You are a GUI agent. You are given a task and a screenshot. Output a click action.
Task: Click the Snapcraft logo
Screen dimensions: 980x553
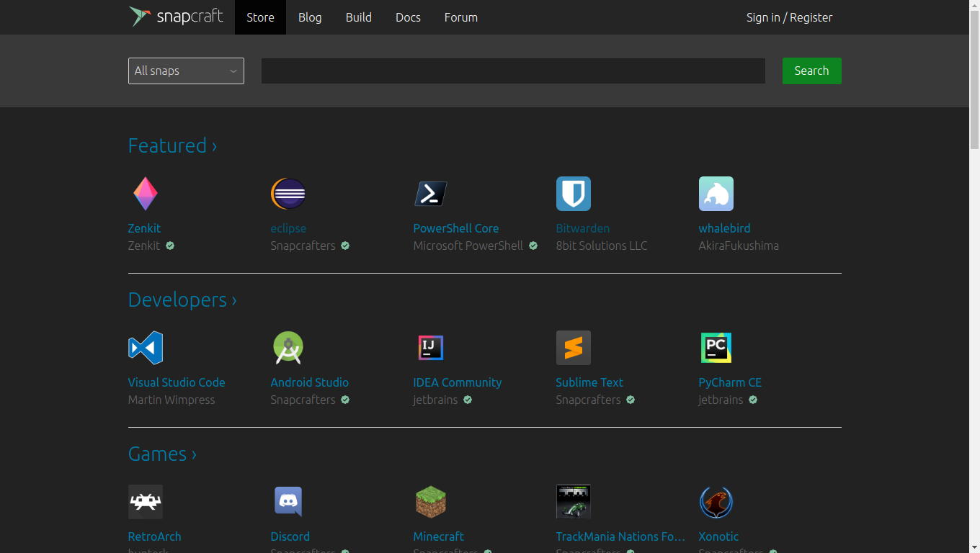coord(176,17)
